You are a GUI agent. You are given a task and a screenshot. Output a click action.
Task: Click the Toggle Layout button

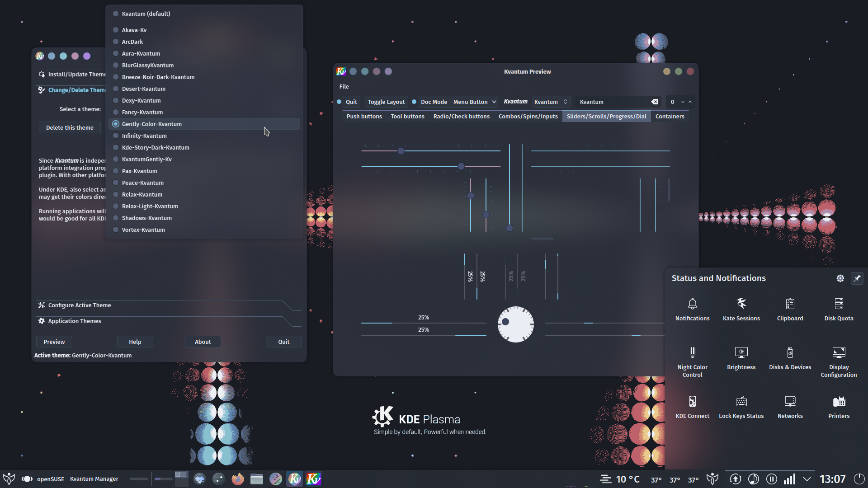tap(386, 102)
